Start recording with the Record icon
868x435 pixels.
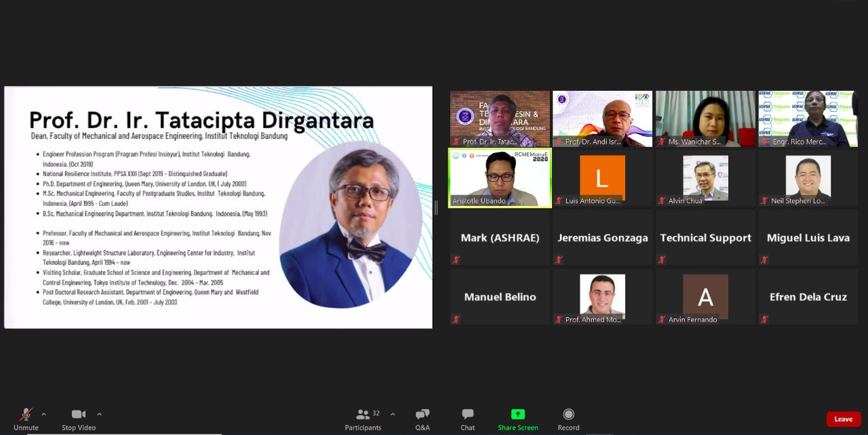click(568, 415)
